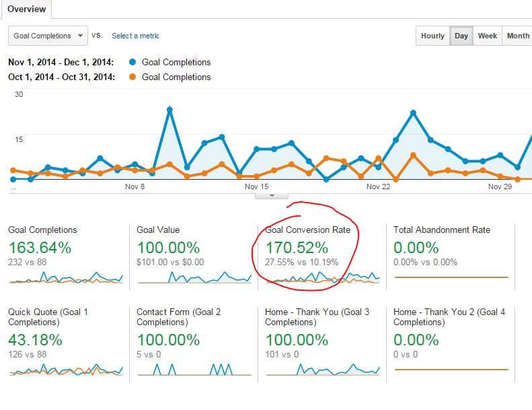Select Home - Thank You 2 Goal 4 sparkline
Screen dimensions: 532x410
click(x=451, y=369)
